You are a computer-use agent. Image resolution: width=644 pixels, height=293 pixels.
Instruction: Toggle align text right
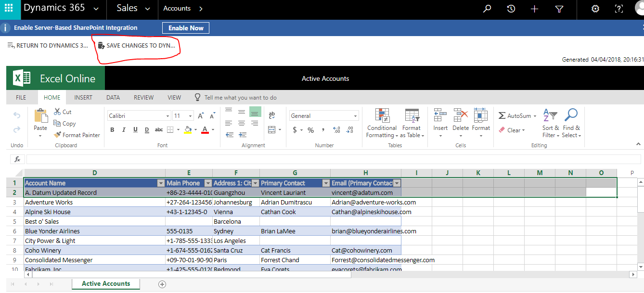pyautogui.click(x=255, y=124)
